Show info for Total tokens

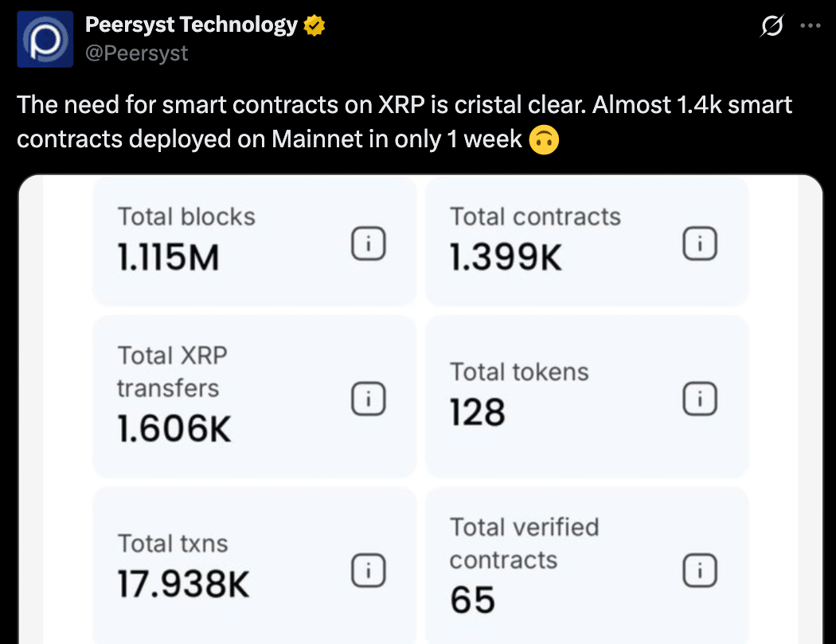[x=700, y=400]
